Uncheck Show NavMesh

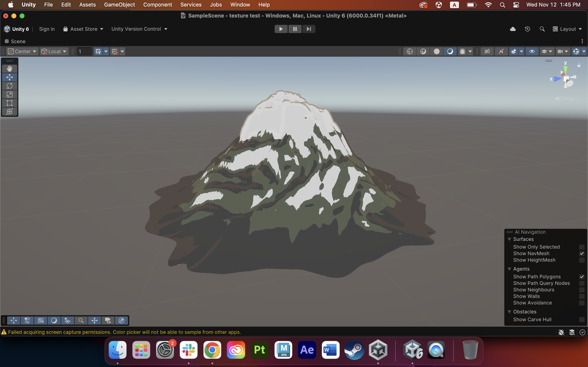(581, 253)
